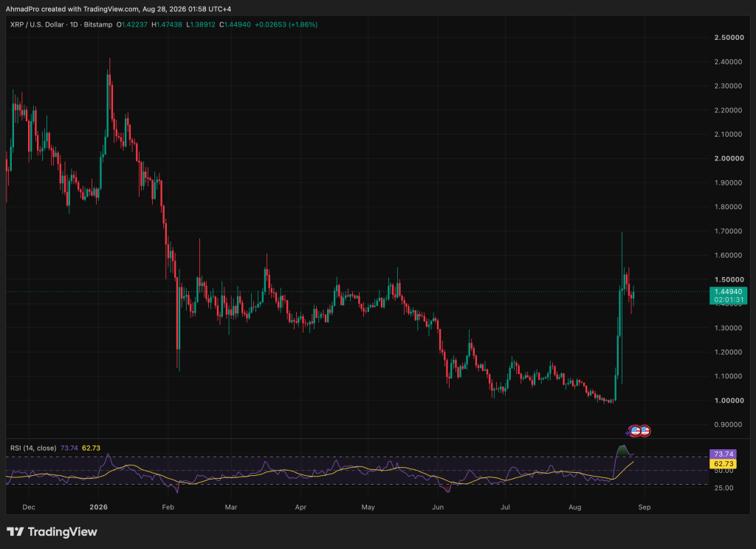Screen dimensions: 756x549
Task: Click the 1.90000 price axis label
Action: click(729, 183)
